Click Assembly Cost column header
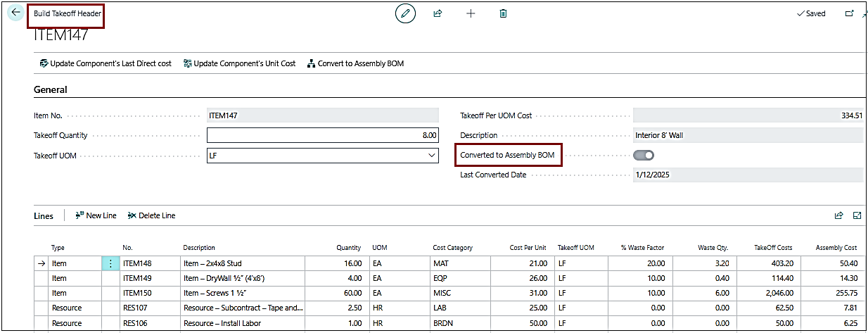Screen dimensions: 868x333 click(x=836, y=248)
